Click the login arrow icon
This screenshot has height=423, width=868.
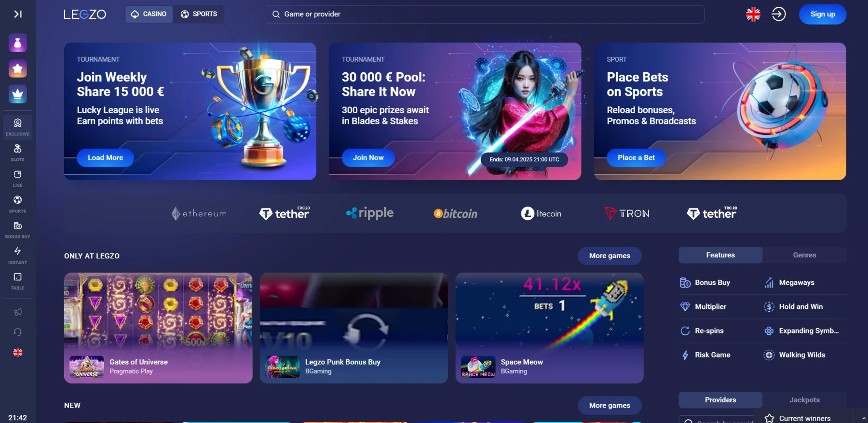click(779, 14)
